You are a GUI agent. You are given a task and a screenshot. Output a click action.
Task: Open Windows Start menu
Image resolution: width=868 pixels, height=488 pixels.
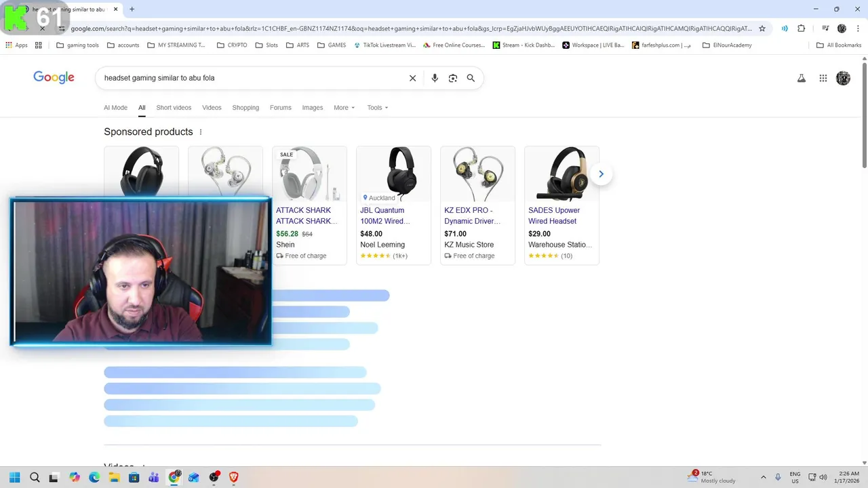15,477
